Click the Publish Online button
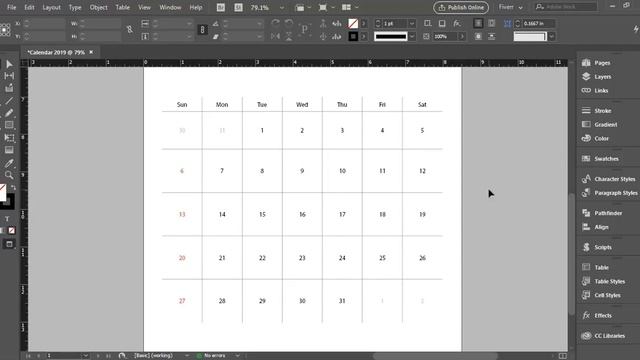The height and width of the screenshot is (360, 640). pos(461,7)
